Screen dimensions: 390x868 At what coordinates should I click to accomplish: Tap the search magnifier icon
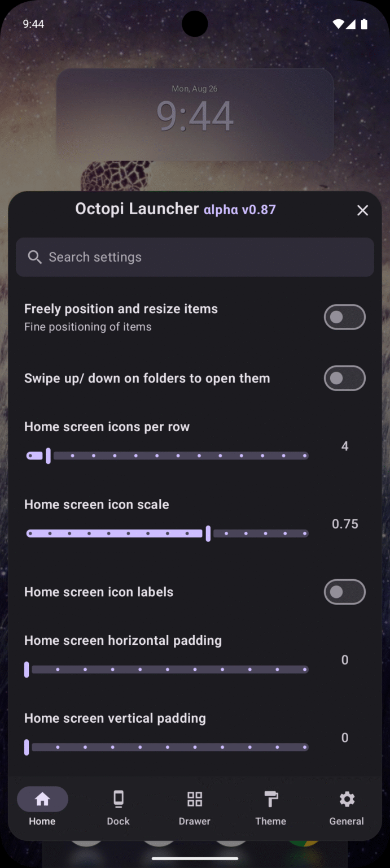(34, 257)
